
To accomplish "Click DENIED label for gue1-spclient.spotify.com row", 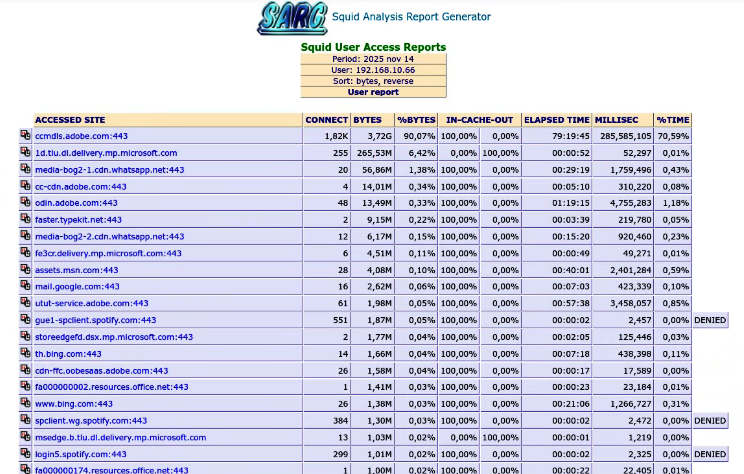I will coord(710,320).
